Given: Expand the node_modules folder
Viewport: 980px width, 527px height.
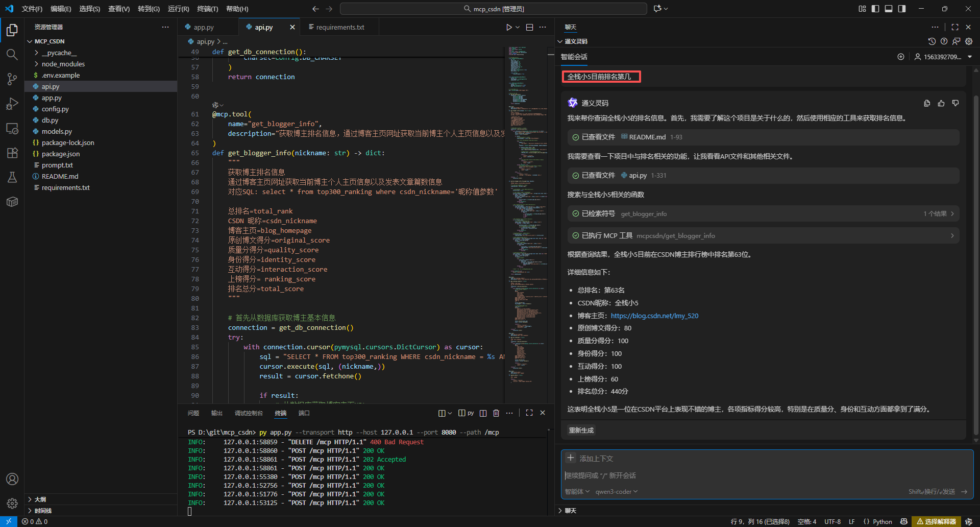Looking at the screenshot, I should point(63,64).
